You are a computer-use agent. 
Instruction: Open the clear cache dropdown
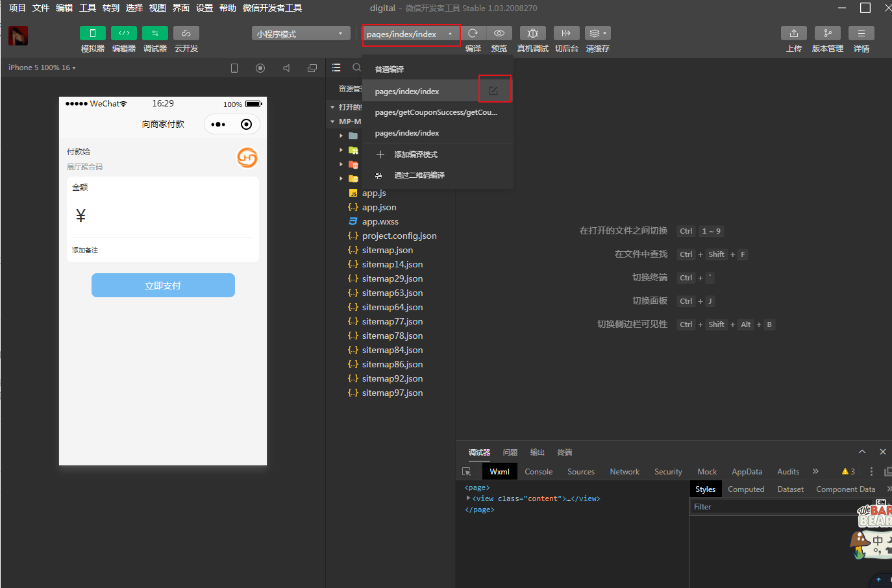coord(598,33)
